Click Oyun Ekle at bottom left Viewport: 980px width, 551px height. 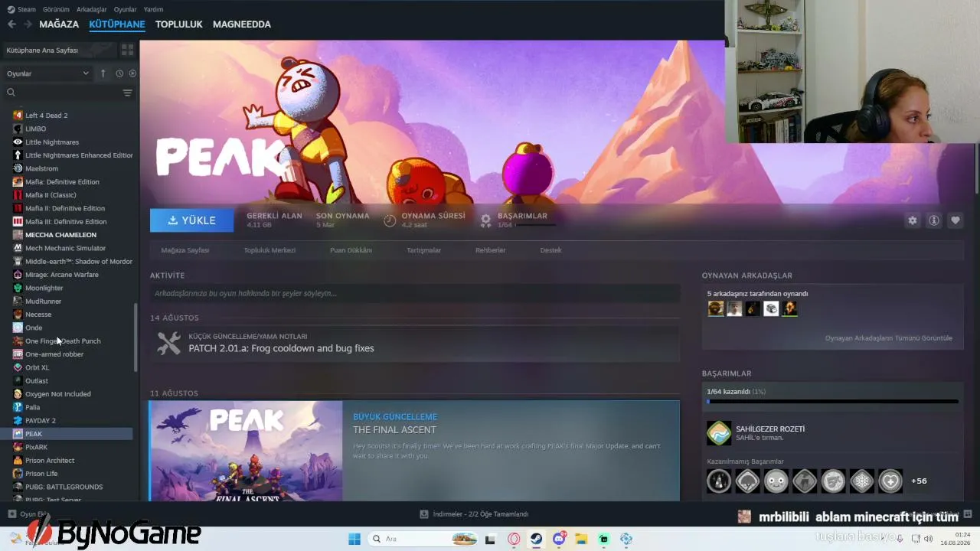point(29,514)
